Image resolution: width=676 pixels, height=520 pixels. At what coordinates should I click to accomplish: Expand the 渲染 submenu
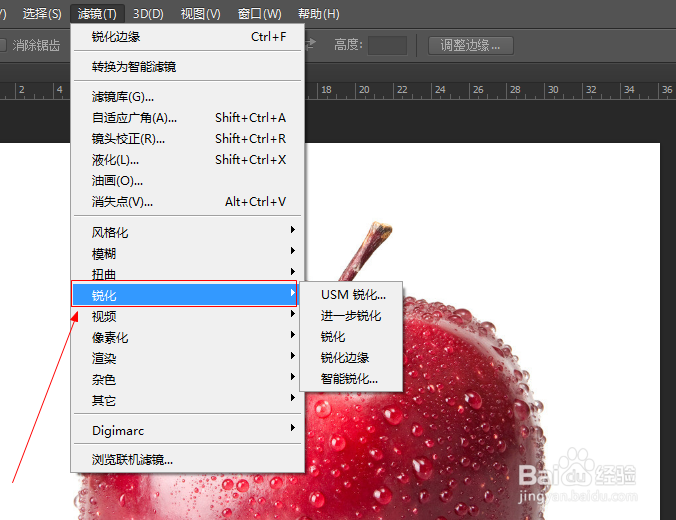coord(188,358)
